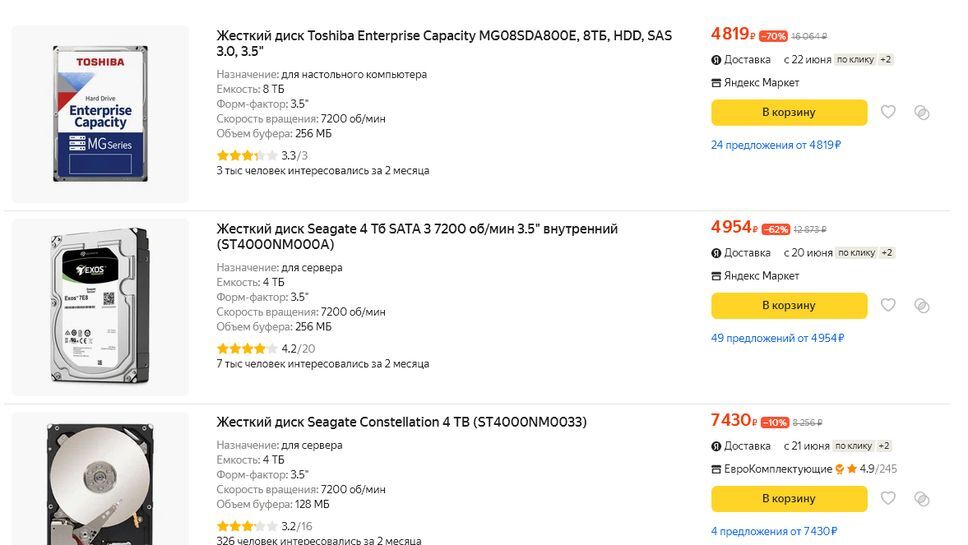Open 49 offers from 4954₽ link

pyautogui.click(x=777, y=338)
